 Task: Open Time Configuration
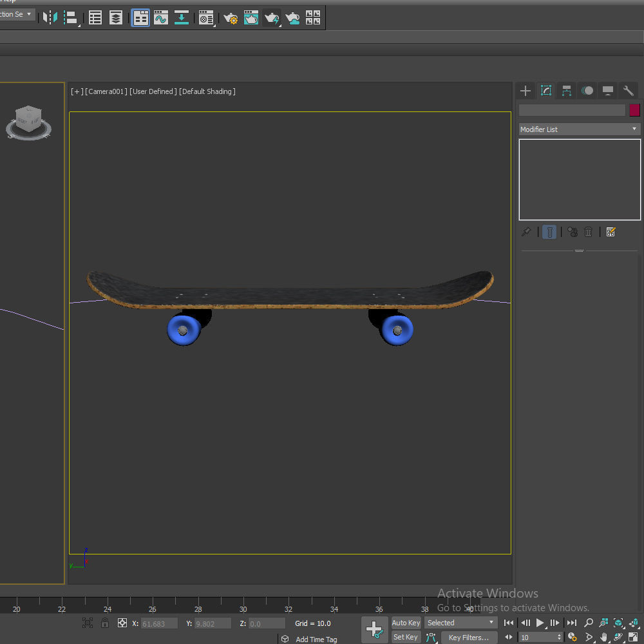[x=573, y=638]
